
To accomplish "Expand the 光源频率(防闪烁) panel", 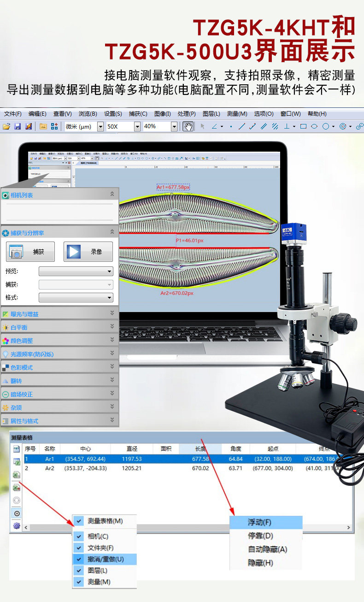I will point(112,354).
